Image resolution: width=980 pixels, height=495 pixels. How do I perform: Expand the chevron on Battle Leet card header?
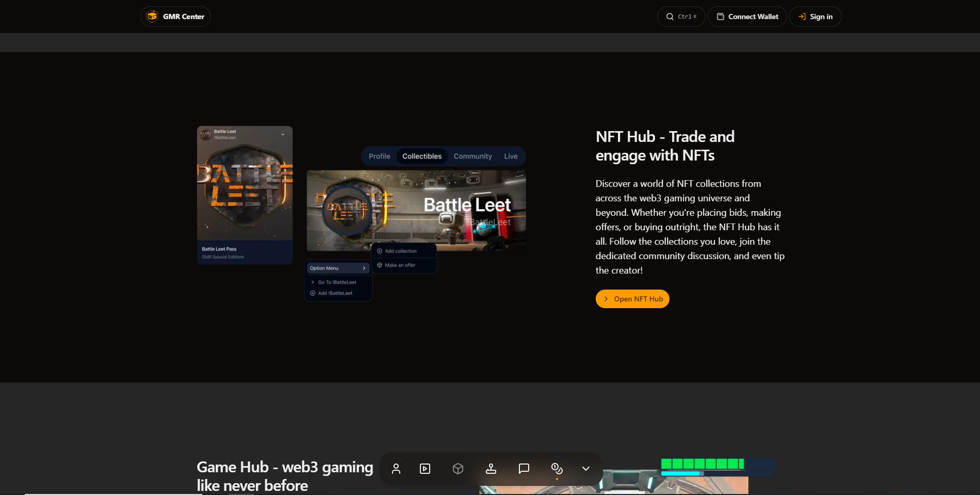(283, 135)
